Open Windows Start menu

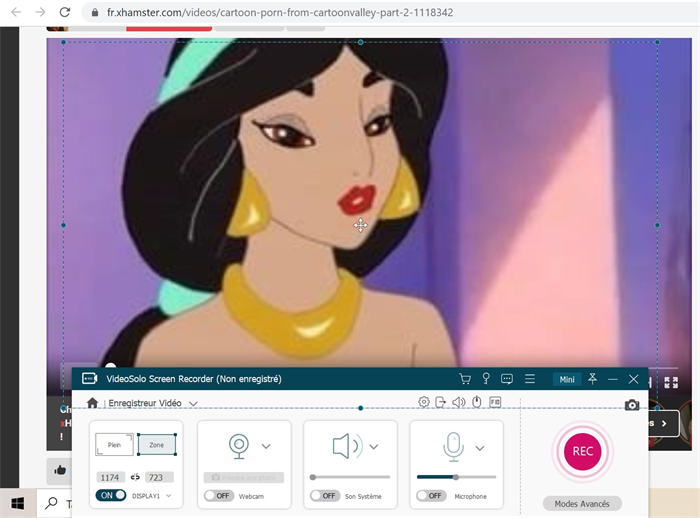point(17,504)
